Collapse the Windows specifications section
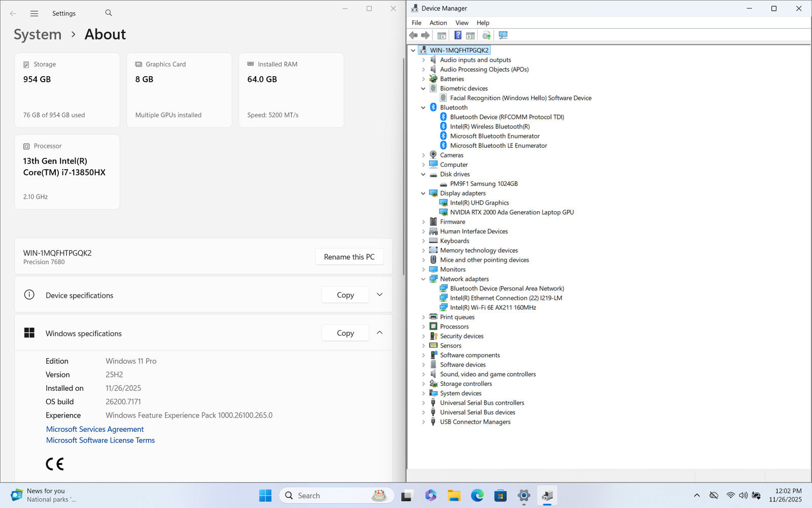The height and width of the screenshot is (508, 812). coord(380,333)
